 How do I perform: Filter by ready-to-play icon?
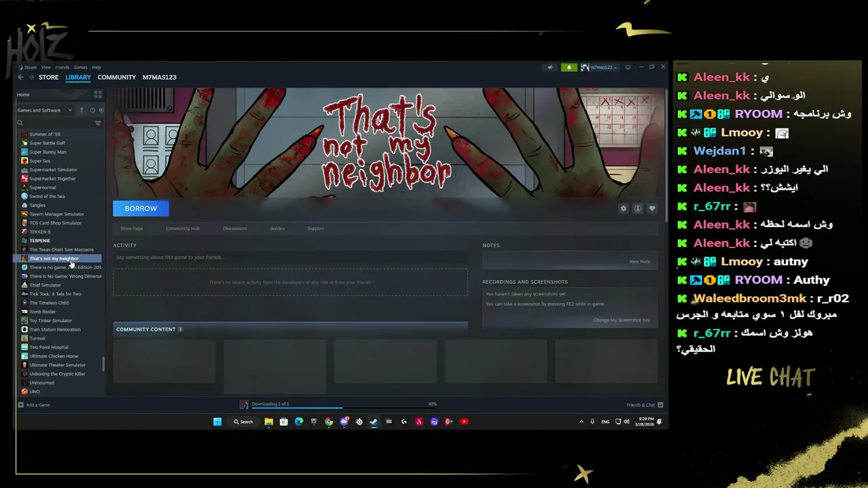102,110
